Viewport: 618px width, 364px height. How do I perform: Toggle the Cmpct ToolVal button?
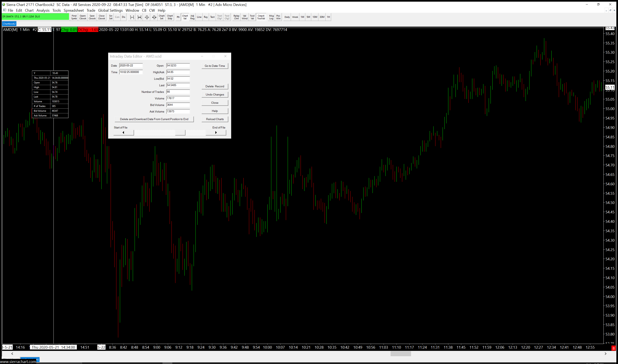pyautogui.click(x=261, y=17)
